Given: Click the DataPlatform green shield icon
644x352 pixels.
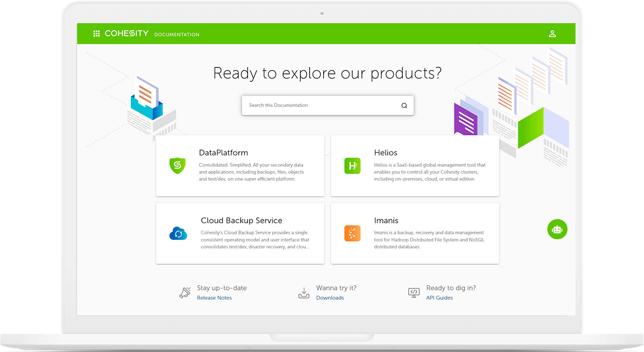Looking at the screenshot, I should (177, 165).
